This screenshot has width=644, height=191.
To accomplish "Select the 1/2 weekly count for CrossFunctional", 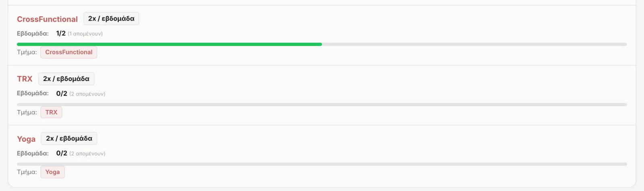I will 61,33.
